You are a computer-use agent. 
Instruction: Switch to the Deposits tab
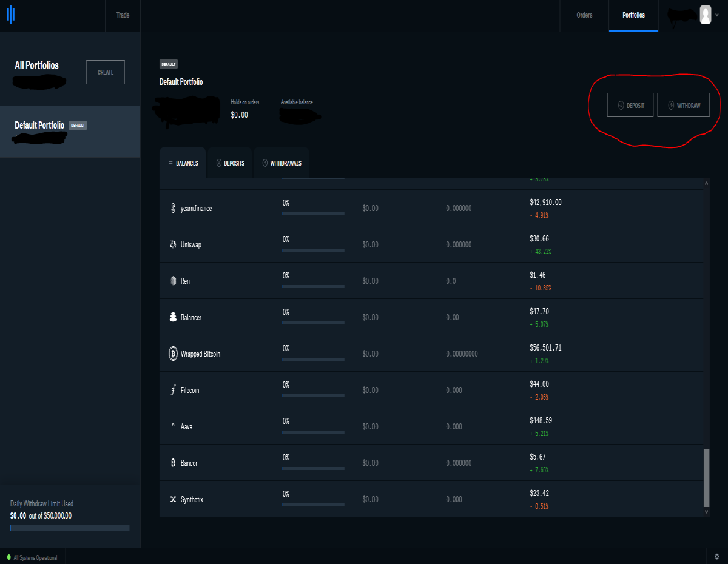[x=230, y=163]
